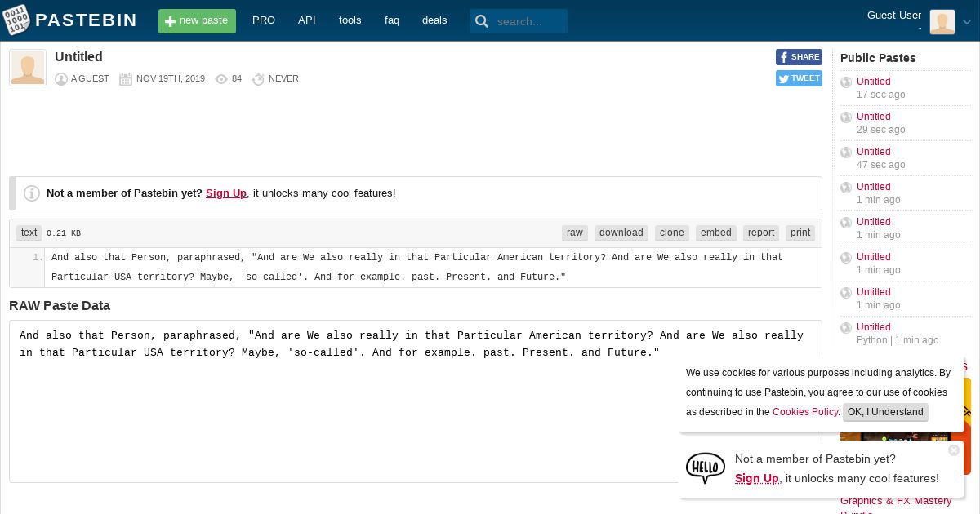This screenshot has width=980, height=514.
Task: Click the magnifier search icon
Action: coord(482,21)
